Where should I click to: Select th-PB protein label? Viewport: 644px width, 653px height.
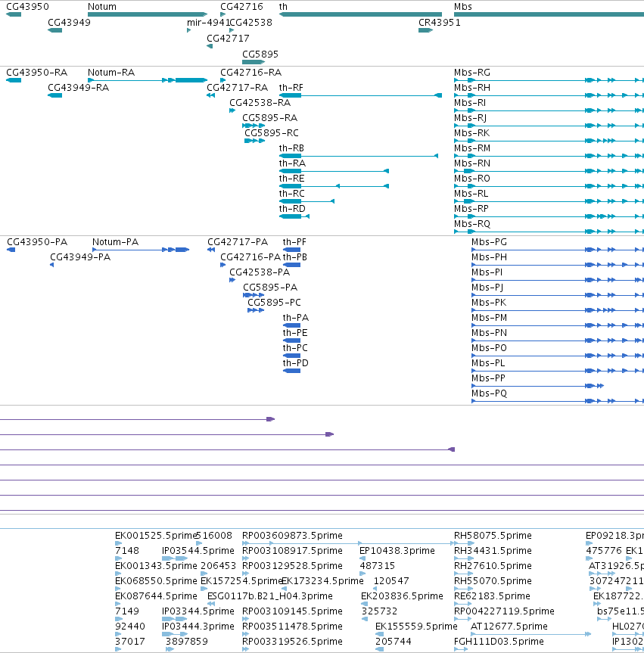click(295, 257)
